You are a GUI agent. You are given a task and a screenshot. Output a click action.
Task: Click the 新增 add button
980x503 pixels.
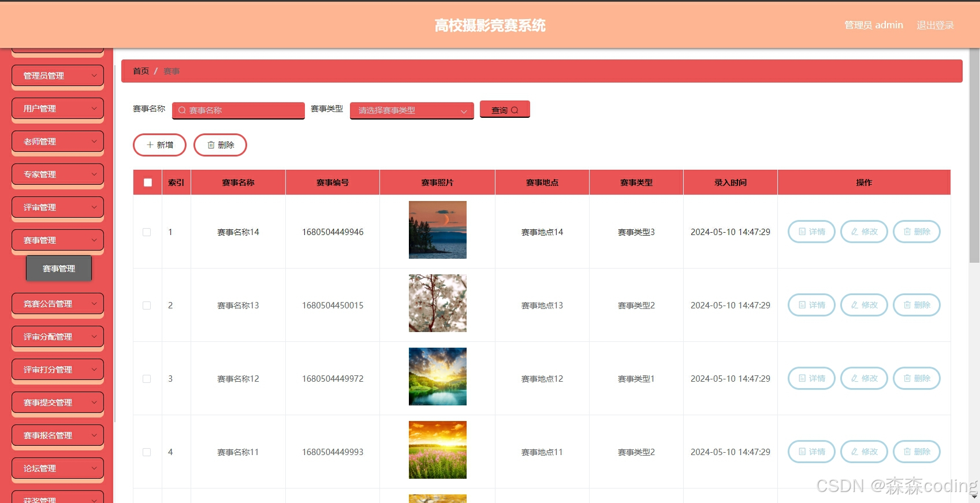pos(159,145)
